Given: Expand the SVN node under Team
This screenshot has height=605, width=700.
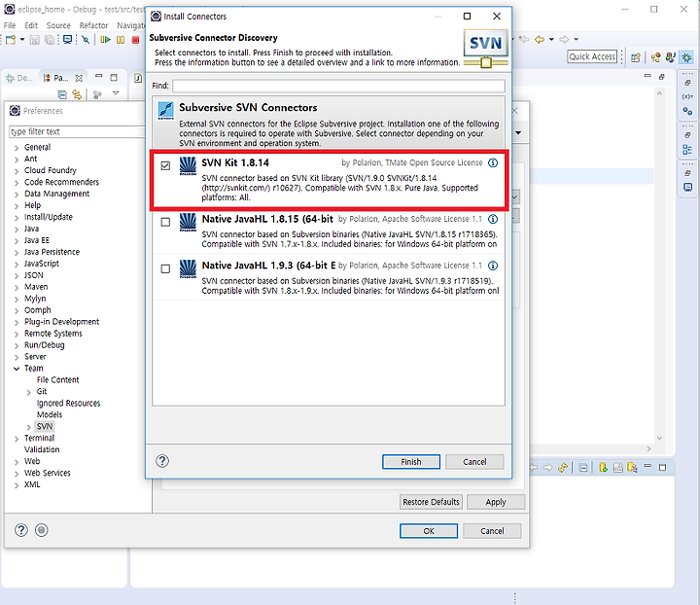Looking at the screenshot, I should point(29,427).
